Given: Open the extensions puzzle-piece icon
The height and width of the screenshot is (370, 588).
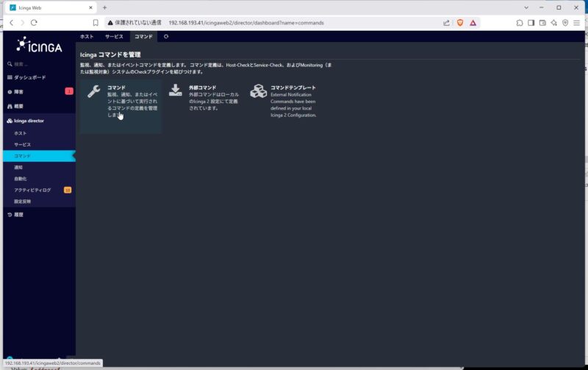Looking at the screenshot, I should 520,23.
